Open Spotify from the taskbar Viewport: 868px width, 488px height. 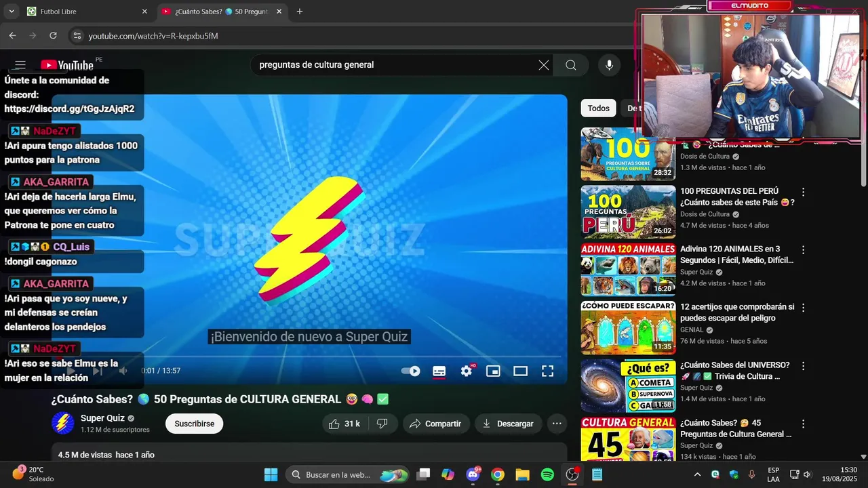click(x=547, y=474)
